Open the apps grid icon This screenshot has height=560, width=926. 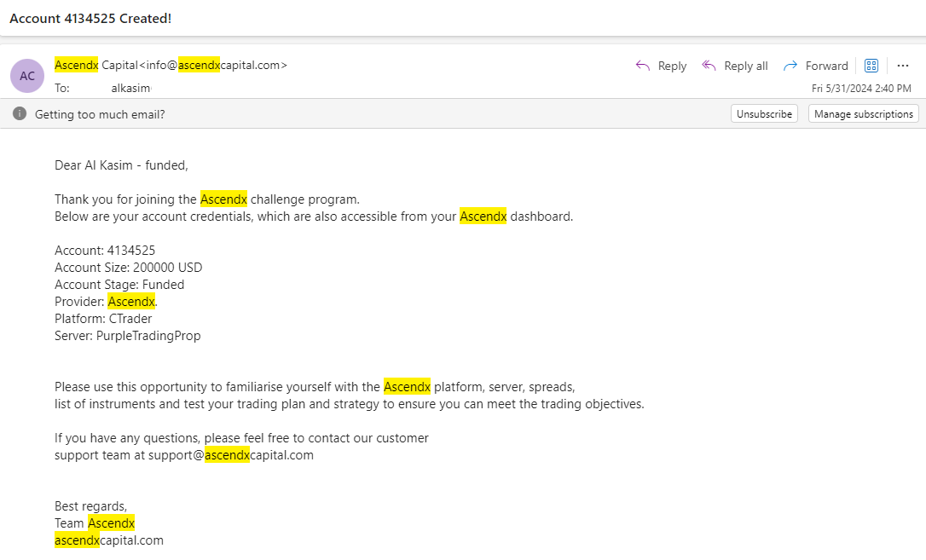pyautogui.click(x=871, y=66)
